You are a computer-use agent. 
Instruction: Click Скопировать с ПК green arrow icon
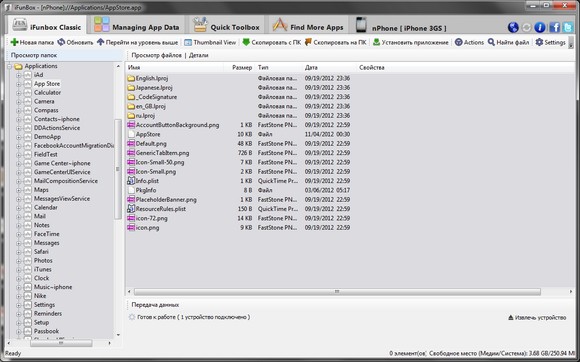coord(246,42)
